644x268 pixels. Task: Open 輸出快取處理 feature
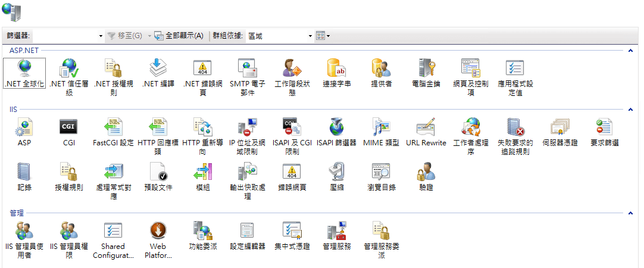pos(247,181)
